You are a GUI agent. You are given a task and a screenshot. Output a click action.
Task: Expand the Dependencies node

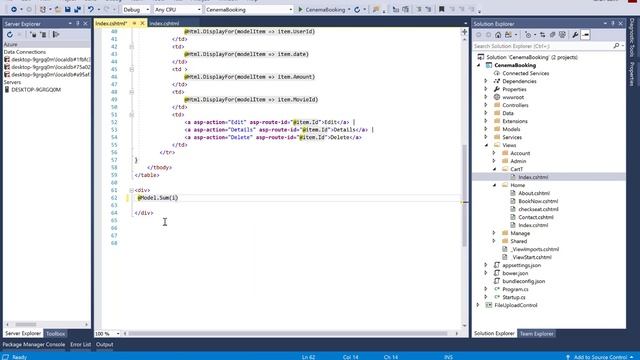[x=486, y=81]
